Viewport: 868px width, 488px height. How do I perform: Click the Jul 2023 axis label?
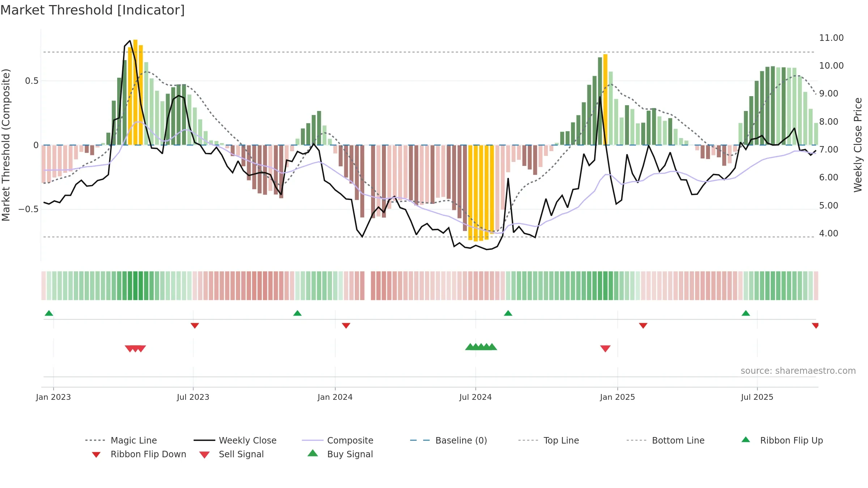point(193,397)
